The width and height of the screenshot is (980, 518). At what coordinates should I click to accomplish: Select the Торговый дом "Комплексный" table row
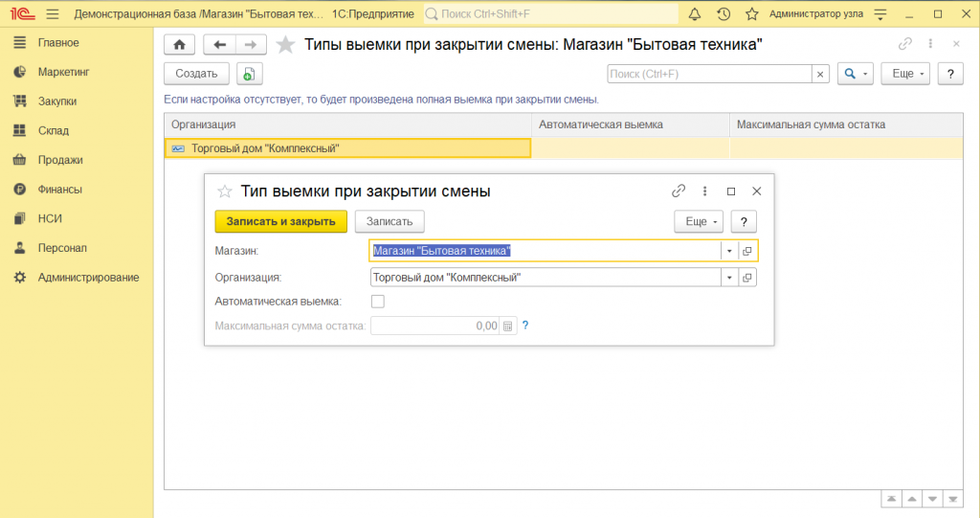(x=346, y=148)
